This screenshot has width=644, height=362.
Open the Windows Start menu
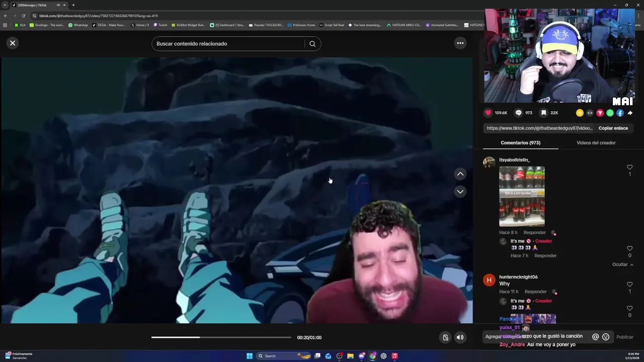[250, 356]
